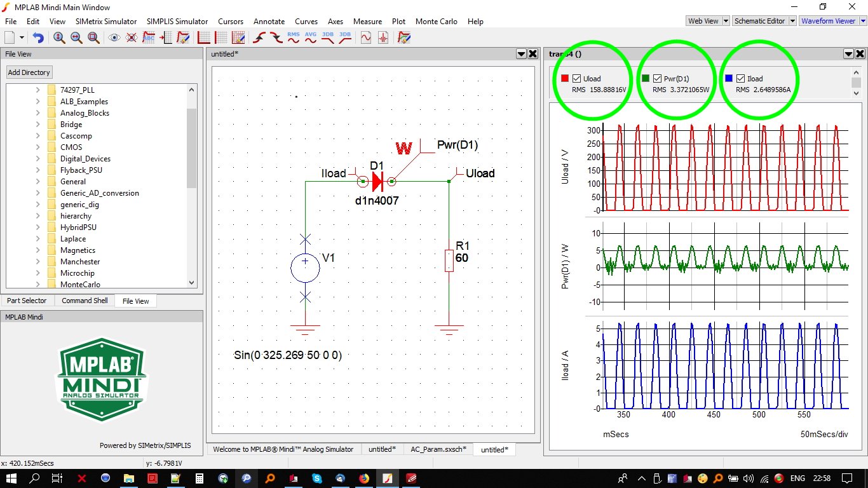The image size is (868, 488).
Task: Open the Web View dropdown arrow
Action: tap(726, 21)
